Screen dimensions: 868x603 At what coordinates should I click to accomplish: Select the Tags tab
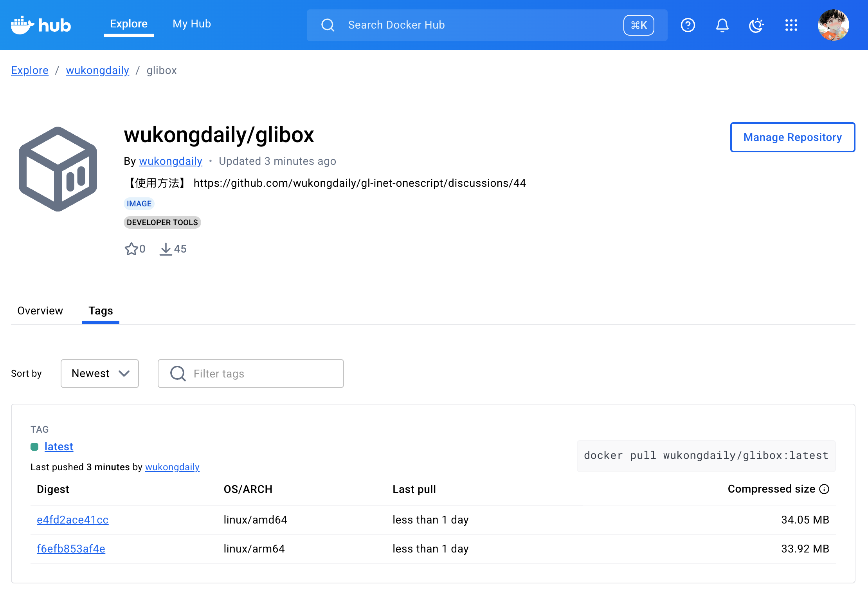click(101, 311)
